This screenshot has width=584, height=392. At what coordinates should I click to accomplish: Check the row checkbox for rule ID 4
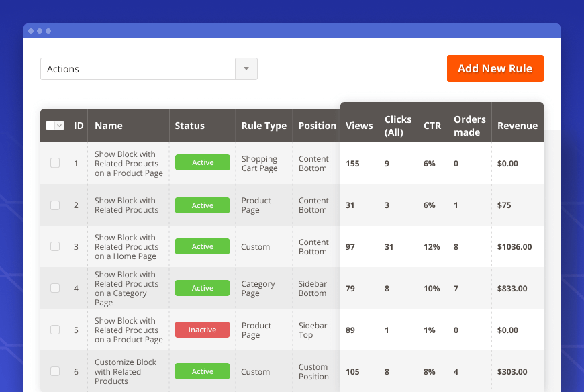click(x=55, y=288)
